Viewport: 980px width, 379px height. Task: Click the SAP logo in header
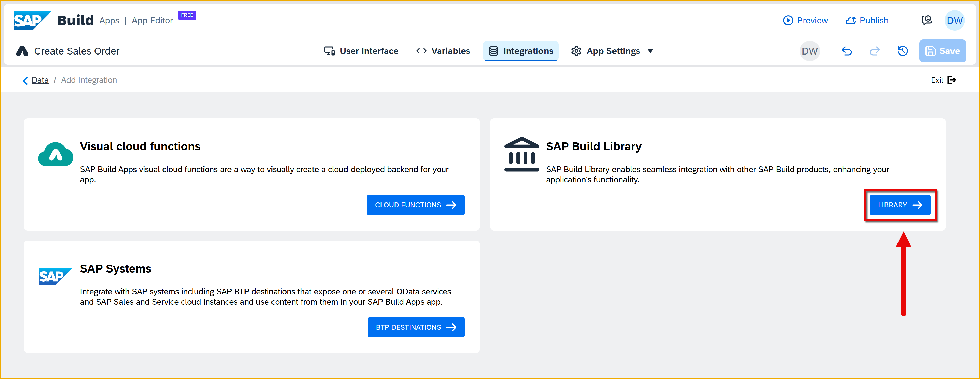32,20
